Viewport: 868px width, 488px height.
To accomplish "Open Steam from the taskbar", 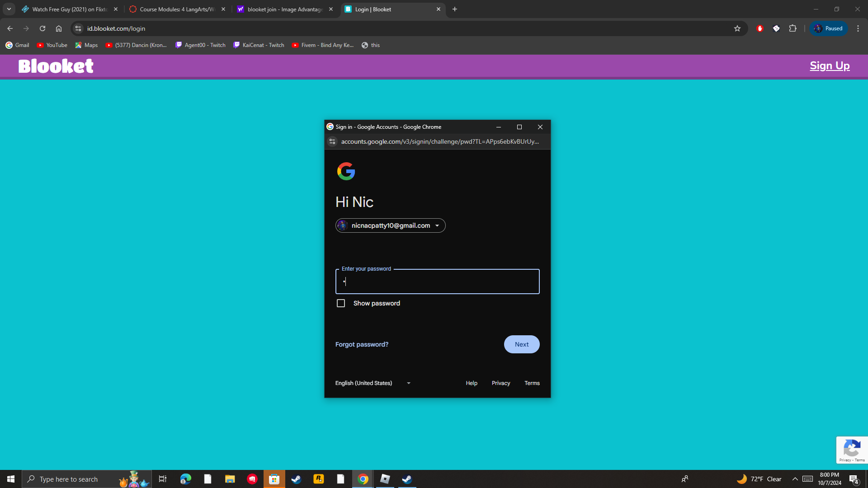I will [x=296, y=479].
